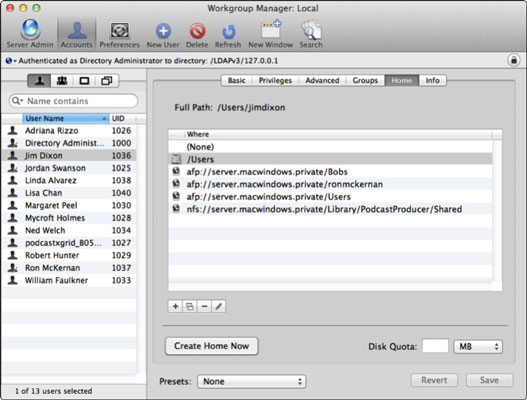
Task: Select user Mycroft Holmes
Action: [x=69, y=218]
